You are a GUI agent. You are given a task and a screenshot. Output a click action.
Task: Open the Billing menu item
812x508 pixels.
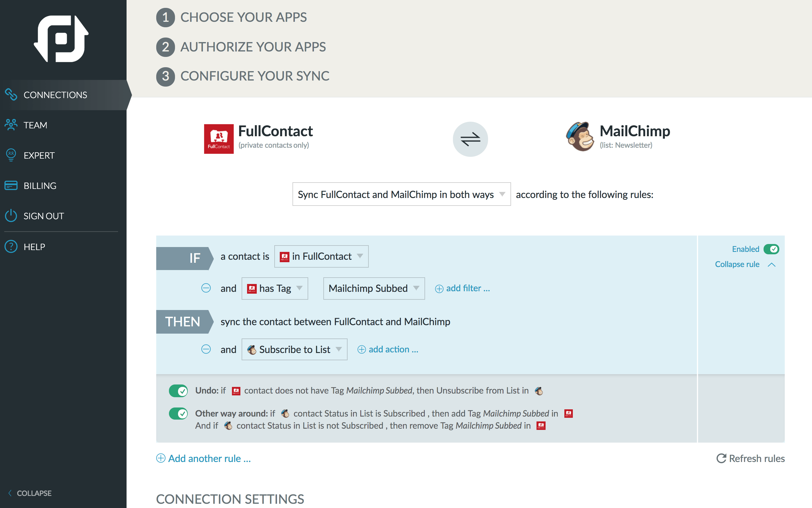[63, 186]
